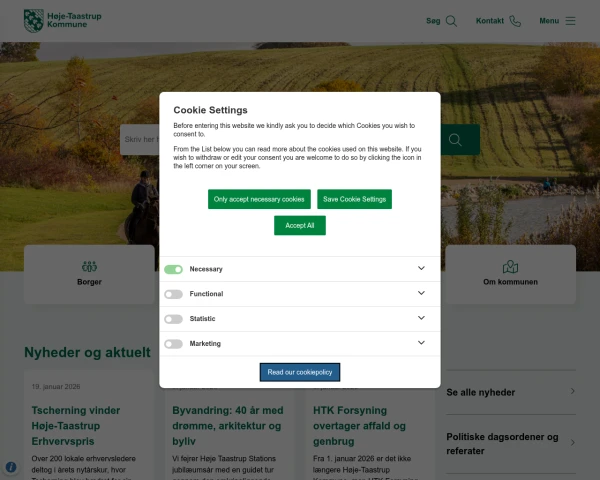Viewport: 600px width, 480px height.
Task: Expand the Statistic cookies section chevron
Action: coord(421,318)
